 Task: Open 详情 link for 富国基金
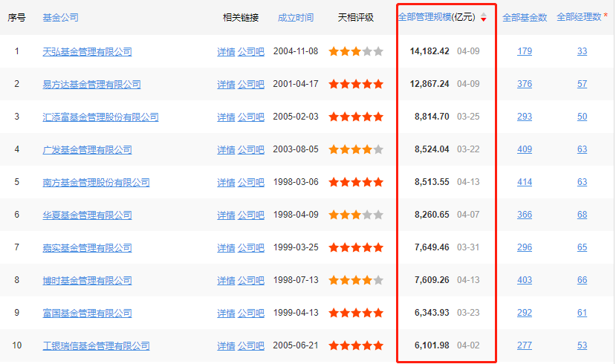226,313
